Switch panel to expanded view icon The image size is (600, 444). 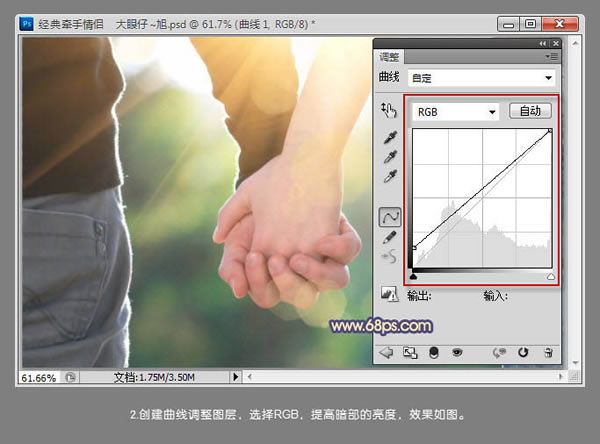click(x=410, y=353)
